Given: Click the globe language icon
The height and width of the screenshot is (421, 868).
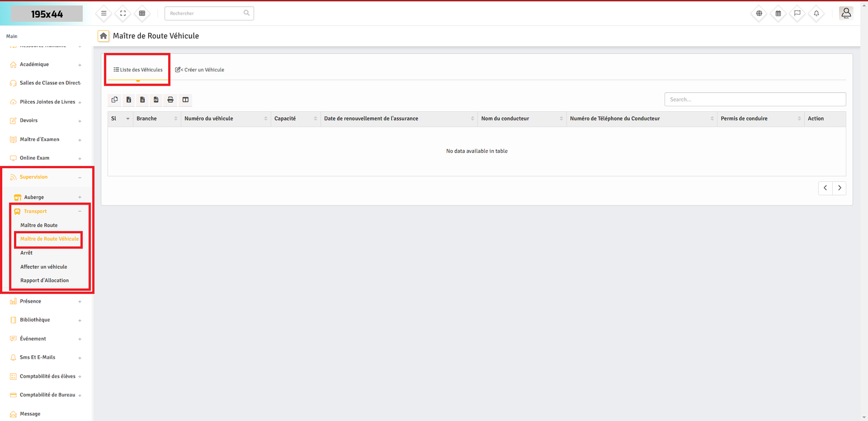Looking at the screenshot, I should (x=759, y=14).
